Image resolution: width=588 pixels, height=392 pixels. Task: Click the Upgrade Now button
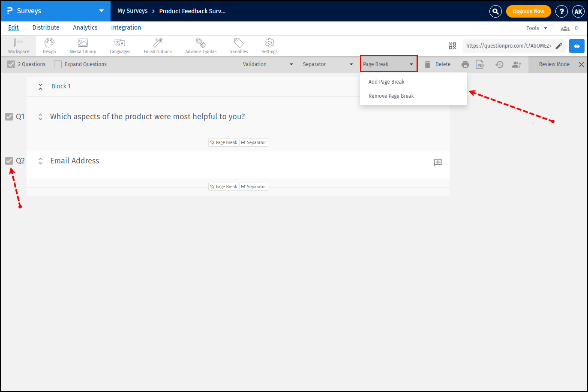click(528, 11)
